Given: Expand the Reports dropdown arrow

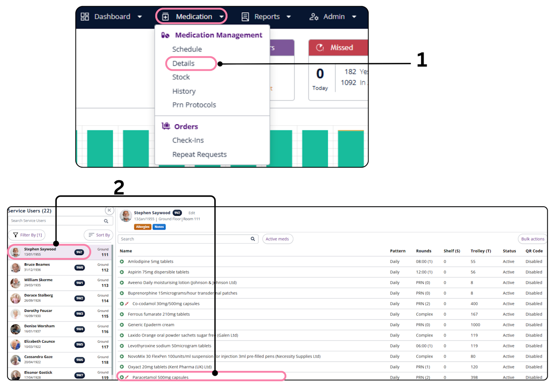Looking at the screenshot, I should 288,17.
